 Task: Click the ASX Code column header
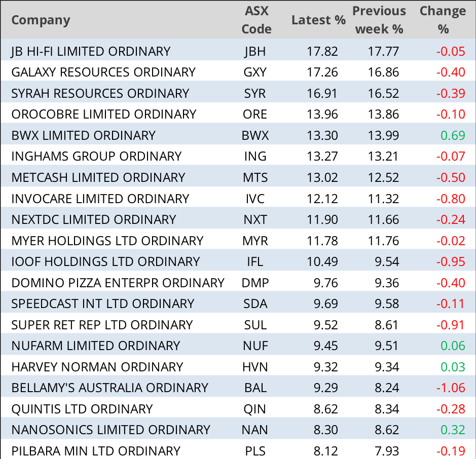coord(256,20)
